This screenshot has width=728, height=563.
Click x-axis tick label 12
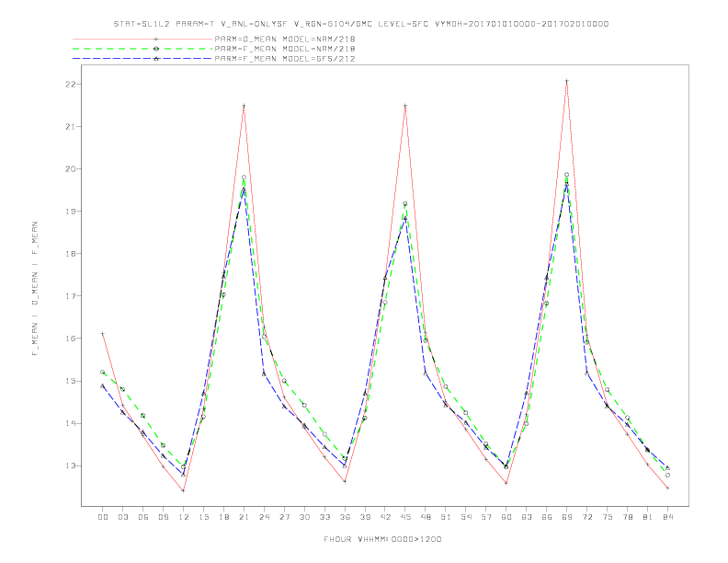184,517
